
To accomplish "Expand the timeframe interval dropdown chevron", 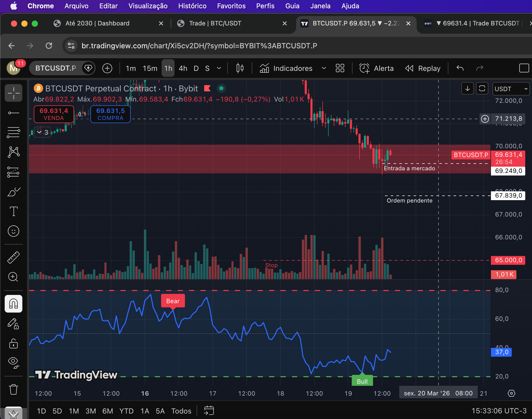I will tap(219, 68).
